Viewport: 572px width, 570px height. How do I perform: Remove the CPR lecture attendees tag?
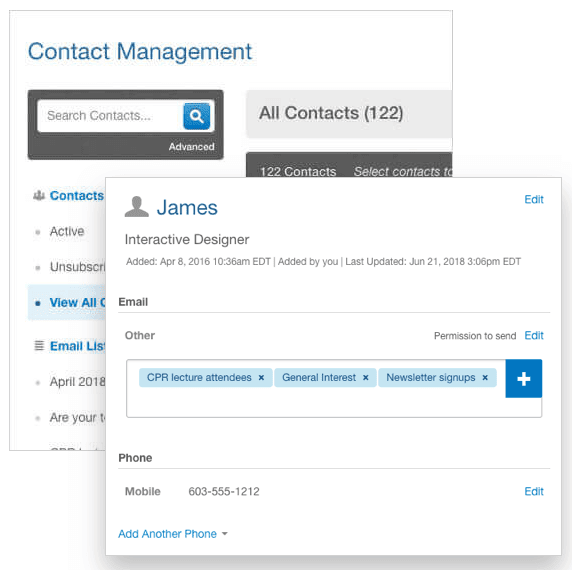[261, 378]
